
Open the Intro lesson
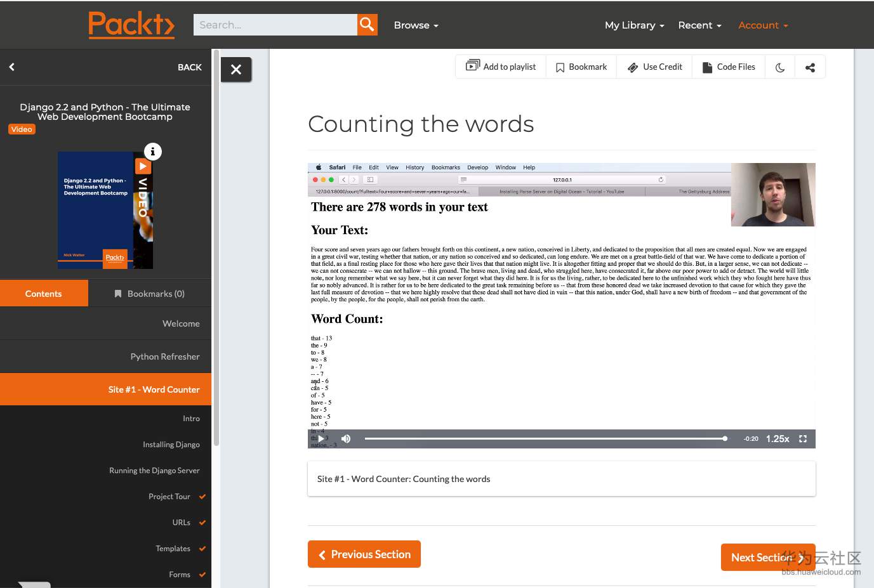point(191,419)
